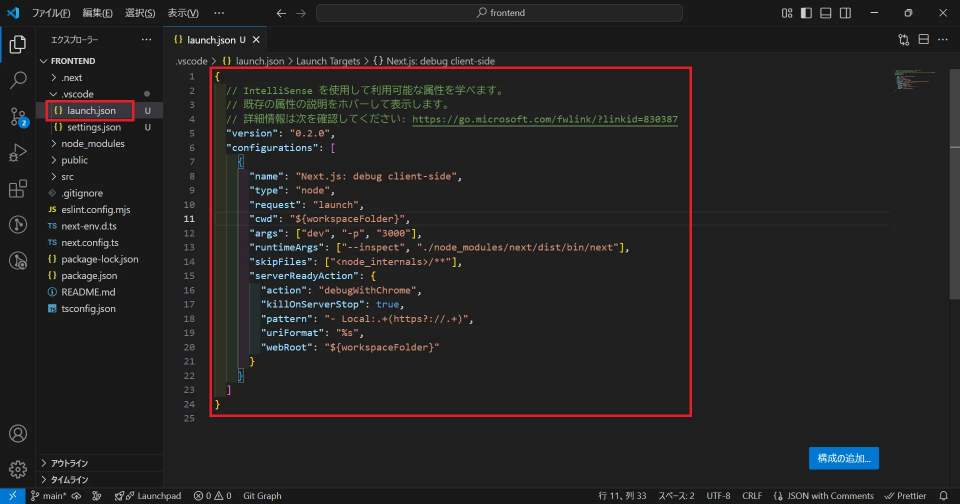This screenshot has height=504, width=960.
Task: Split the editor using toolbar icon
Action: pyautogui.click(x=924, y=40)
